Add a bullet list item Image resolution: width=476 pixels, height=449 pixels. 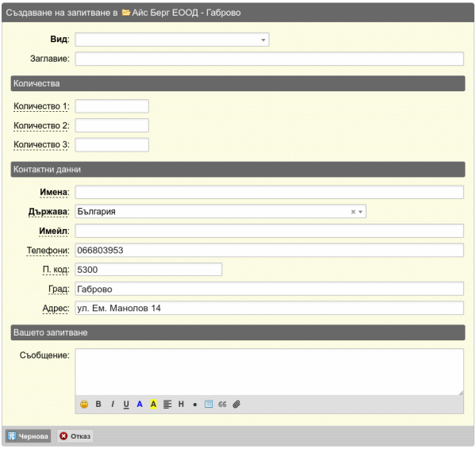coord(195,405)
